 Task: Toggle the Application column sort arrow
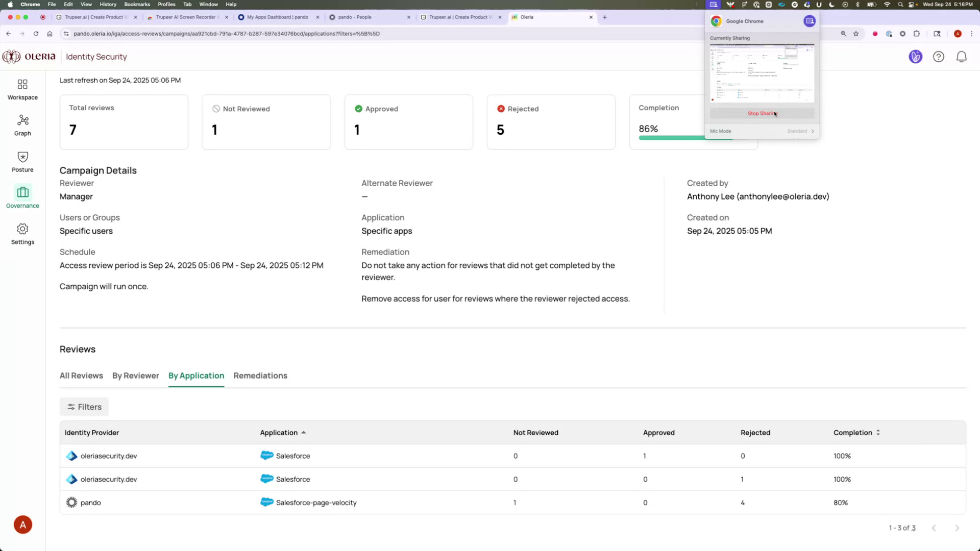click(303, 432)
